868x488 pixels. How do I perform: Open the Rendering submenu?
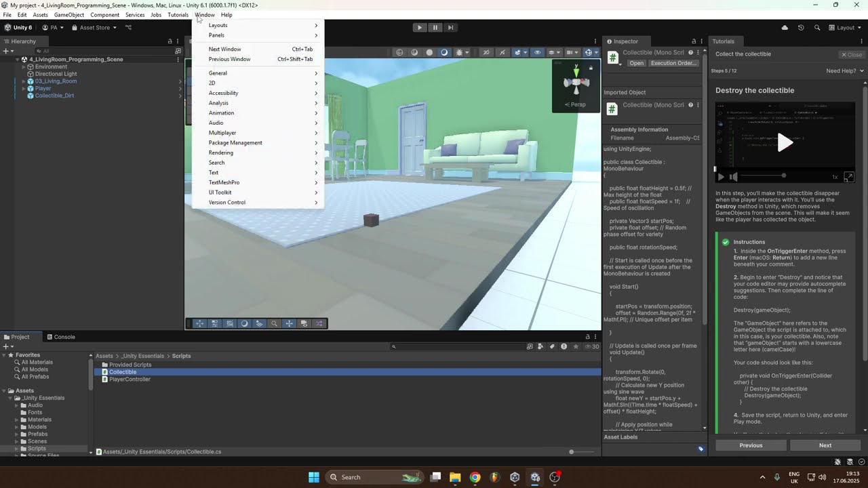click(258, 152)
